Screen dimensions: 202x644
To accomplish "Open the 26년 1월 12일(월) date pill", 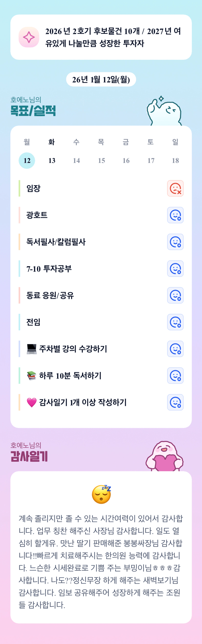I will click(101, 79).
